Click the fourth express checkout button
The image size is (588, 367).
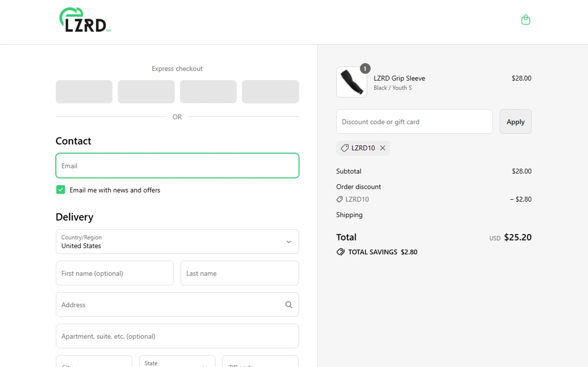(x=270, y=92)
